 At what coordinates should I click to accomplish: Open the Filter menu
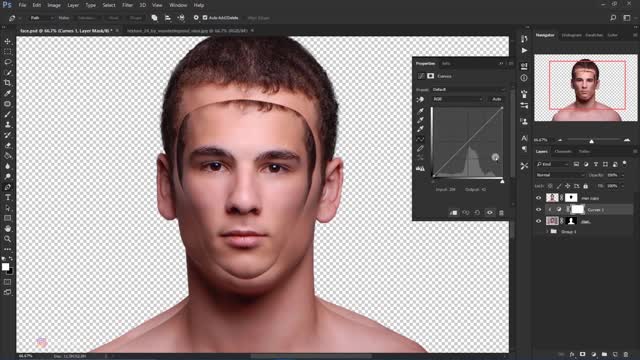127,5
